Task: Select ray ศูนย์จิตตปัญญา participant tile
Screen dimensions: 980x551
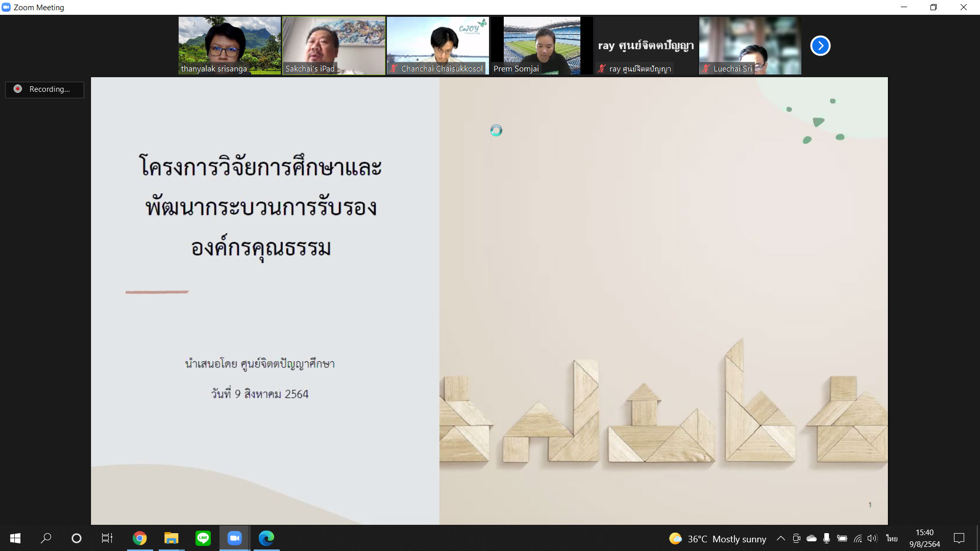Action: coord(646,46)
